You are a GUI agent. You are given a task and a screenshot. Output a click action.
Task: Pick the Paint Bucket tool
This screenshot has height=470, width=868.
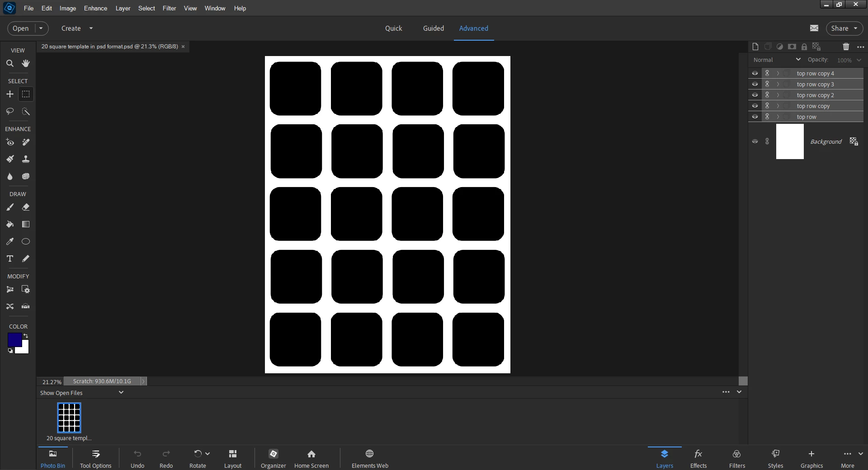9,224
